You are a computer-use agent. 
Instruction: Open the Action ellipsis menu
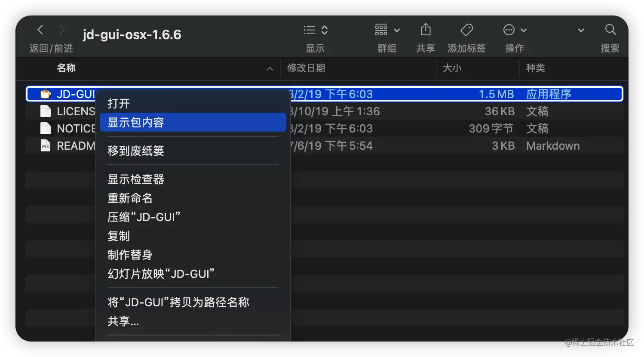point(514,30)
